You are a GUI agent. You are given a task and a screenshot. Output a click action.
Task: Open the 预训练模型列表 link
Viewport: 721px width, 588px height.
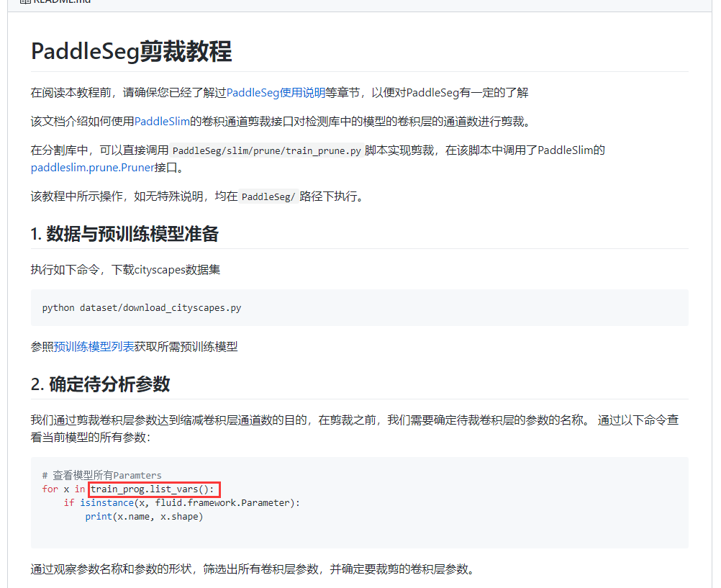[x=94, y=346]
